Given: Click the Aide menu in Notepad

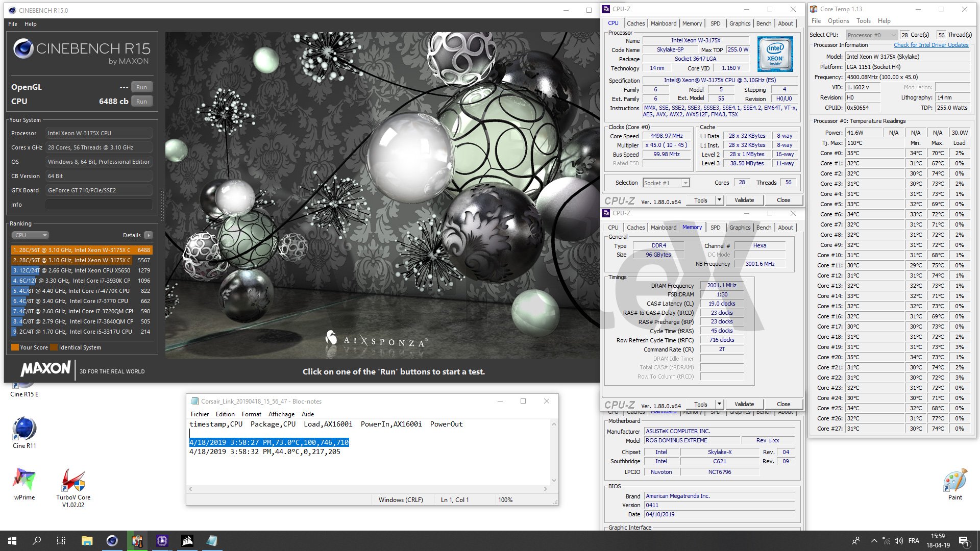Looking at the screenshot, I should tap(308, 414).
